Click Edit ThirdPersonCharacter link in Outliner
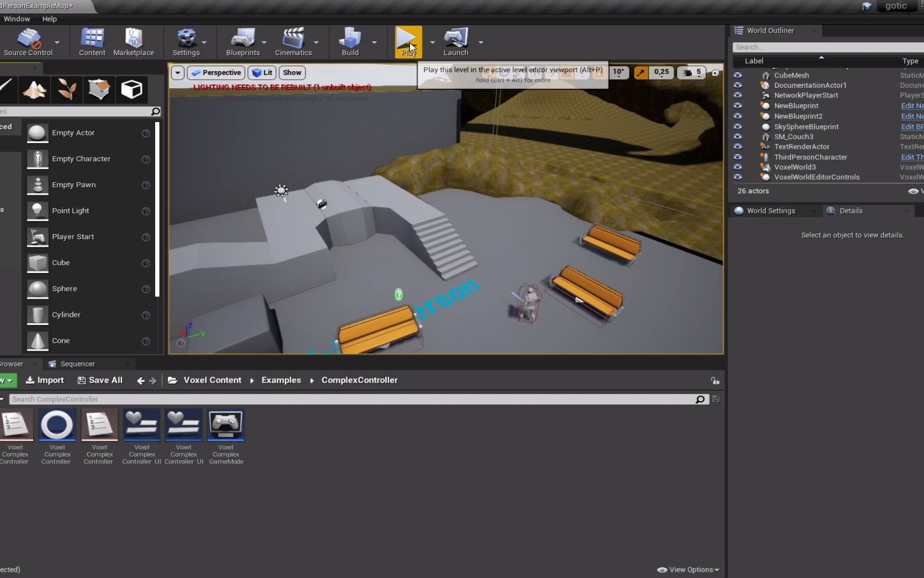Viewport: 924px width, 578px height. point(913,157)
